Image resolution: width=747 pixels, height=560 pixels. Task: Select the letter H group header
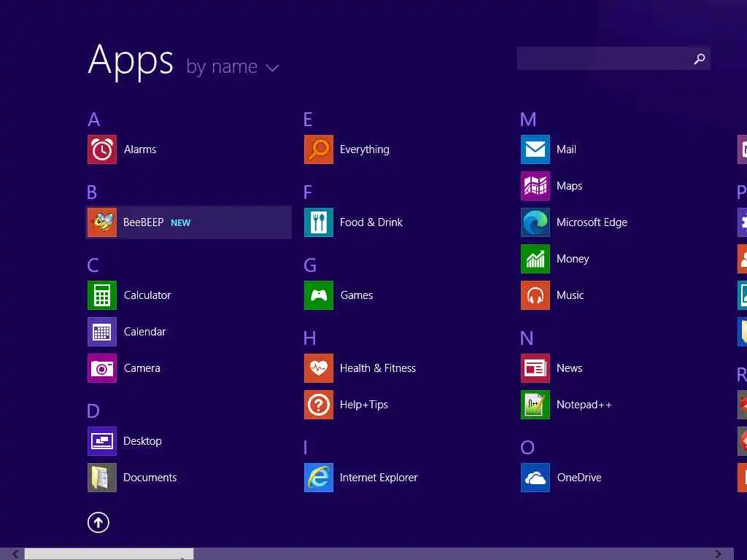coord(309,338)
